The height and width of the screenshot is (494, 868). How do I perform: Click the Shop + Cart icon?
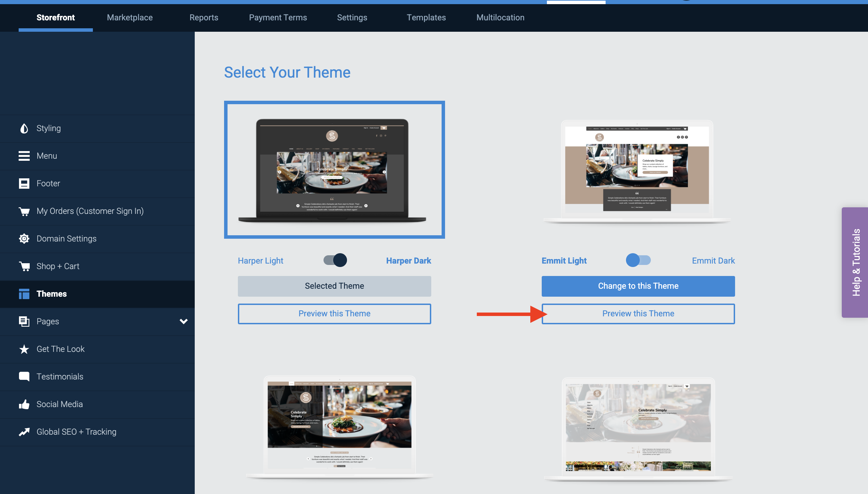24,266
